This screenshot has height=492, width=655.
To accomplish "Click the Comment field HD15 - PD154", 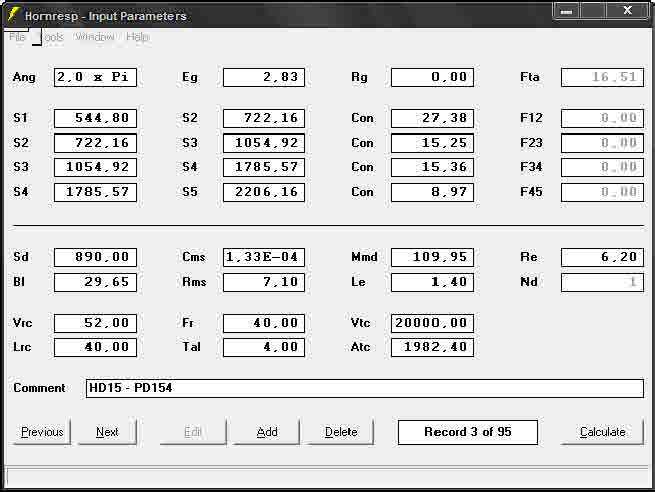I will [x=365, y=388].
